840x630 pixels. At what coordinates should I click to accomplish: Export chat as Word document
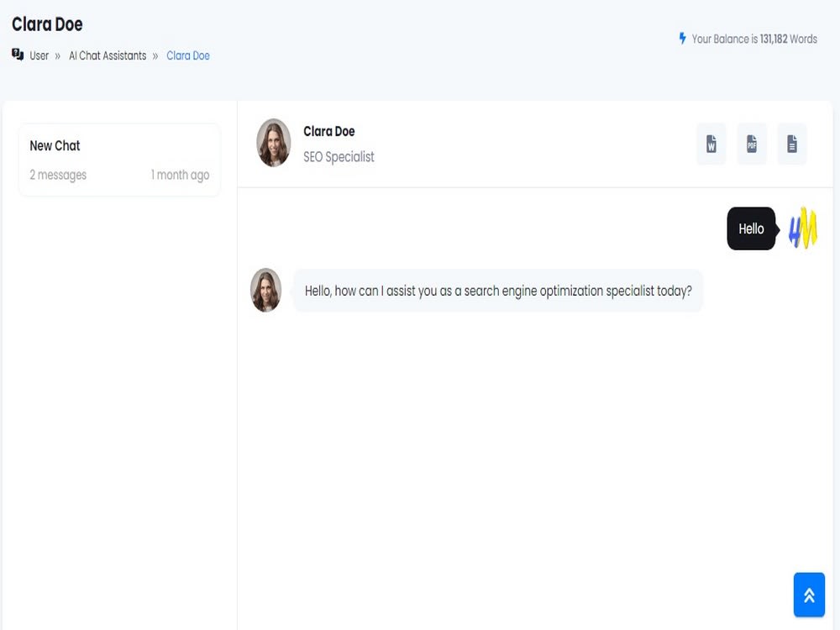(711, 144)
